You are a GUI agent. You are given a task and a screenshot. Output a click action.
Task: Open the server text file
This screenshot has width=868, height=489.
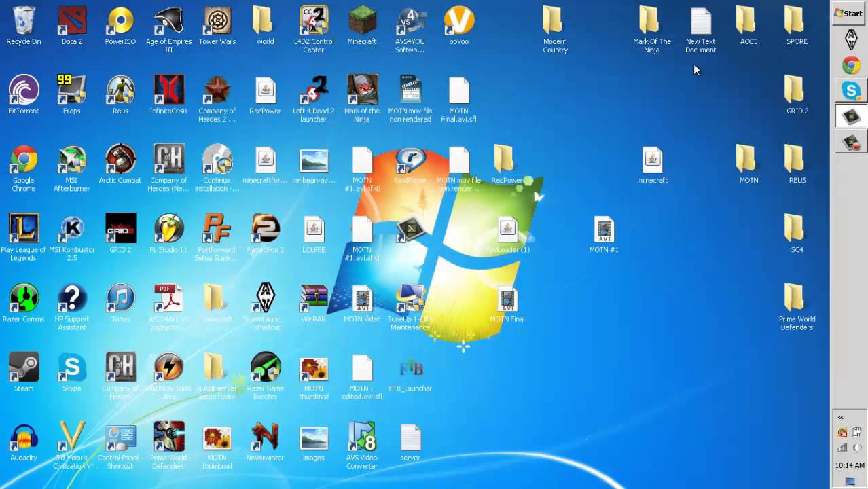tap(410, 438)
